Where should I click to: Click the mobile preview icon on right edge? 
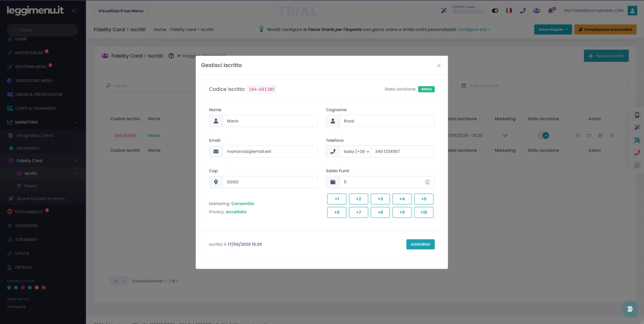(x=637, y=115)
